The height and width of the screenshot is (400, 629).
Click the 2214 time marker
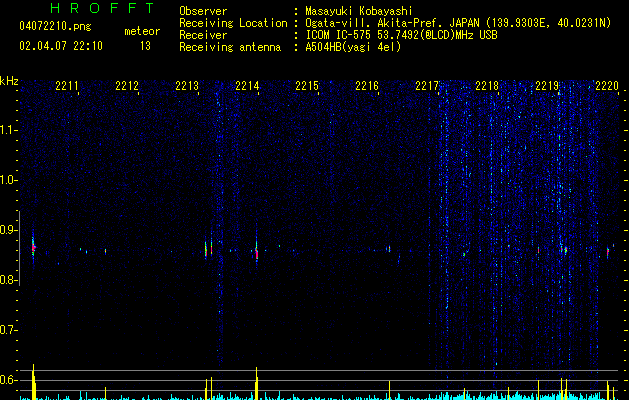[x=247, y=86]
